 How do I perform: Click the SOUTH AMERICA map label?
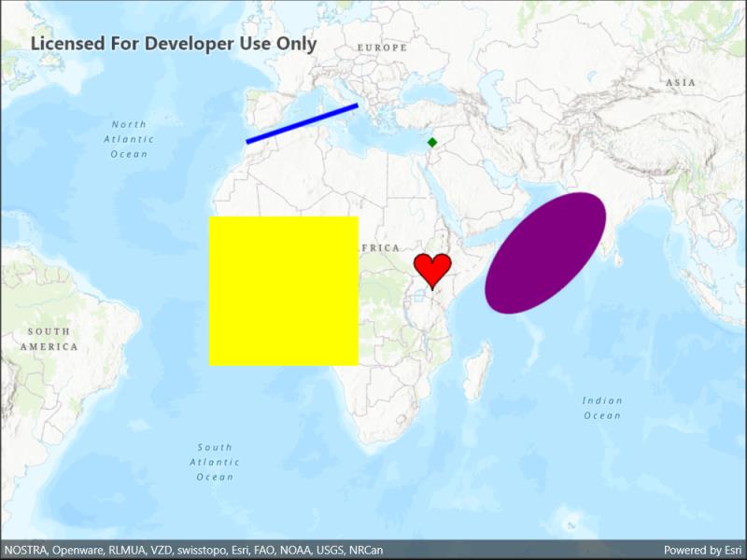pos(49,339)
